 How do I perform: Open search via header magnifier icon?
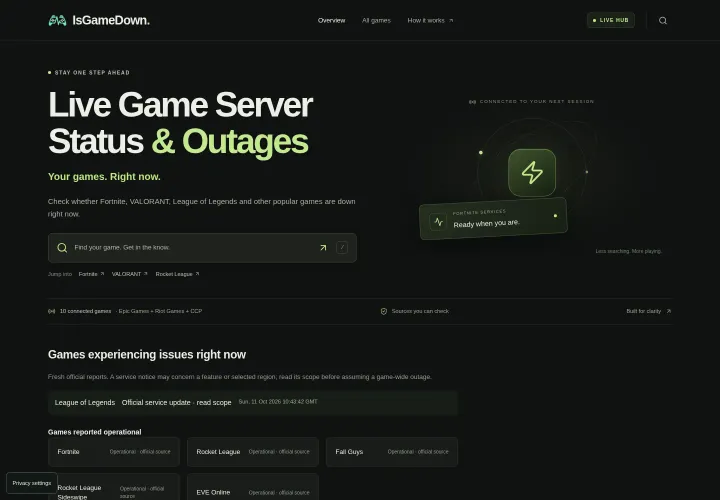click(x=663, y=20)
